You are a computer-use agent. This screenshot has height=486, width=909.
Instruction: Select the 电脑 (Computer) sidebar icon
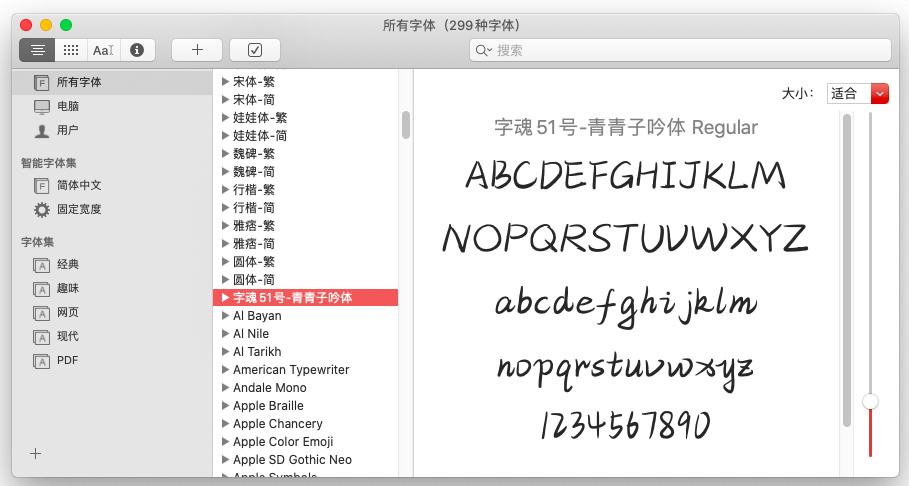tap(42, 106)
